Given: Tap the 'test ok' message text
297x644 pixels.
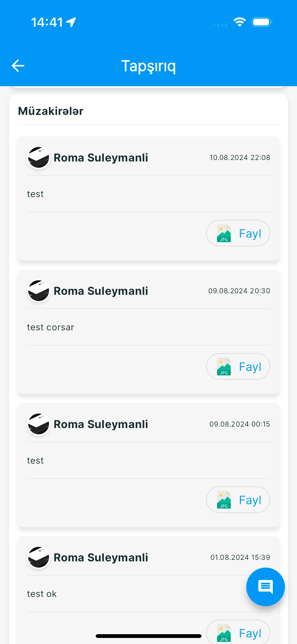Looking at the screenshot, I should 42,594.
